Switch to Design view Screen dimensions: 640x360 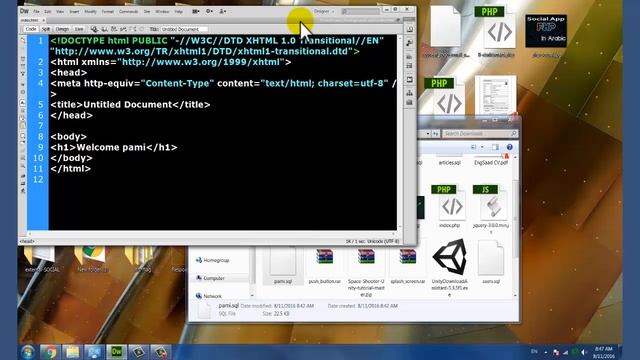pyautogui.click(x=62, y=29)
